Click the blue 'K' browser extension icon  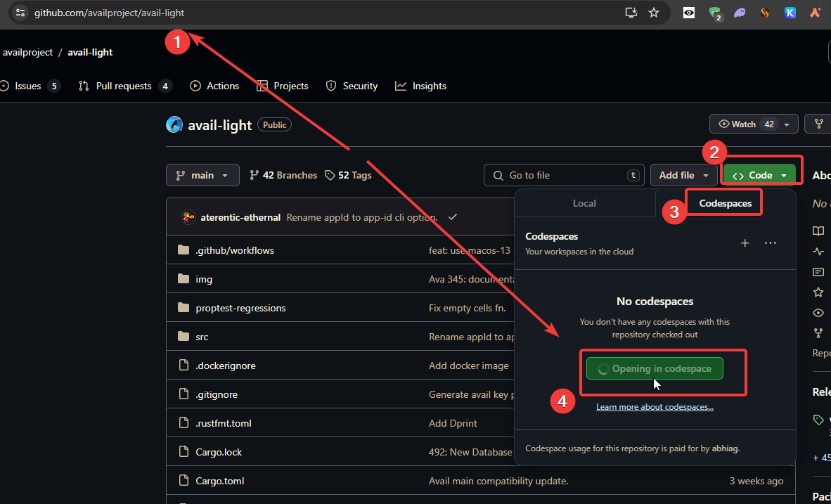[x=790, y=13]
